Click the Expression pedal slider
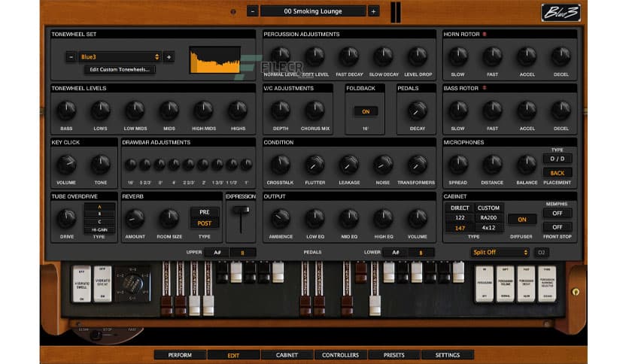629x364 pixels. [241, 211]
